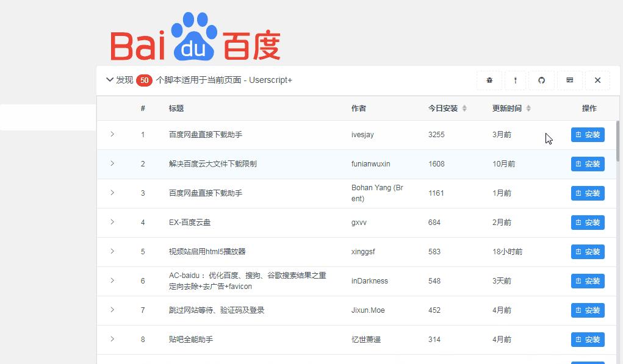Install 贴吧全能助手 script
Viewport: 623px width, 364px height.
pyautogui.click(x=588, y=340)
